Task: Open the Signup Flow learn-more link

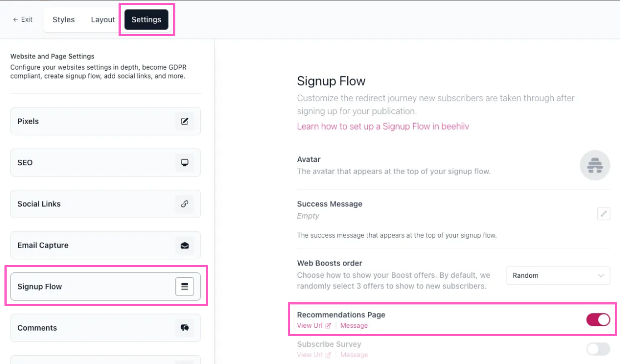Action: [383, 126]
